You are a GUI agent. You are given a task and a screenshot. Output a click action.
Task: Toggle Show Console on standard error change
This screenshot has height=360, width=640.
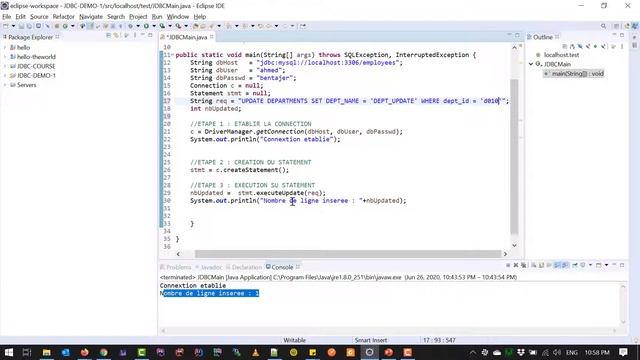click(565, 265)
